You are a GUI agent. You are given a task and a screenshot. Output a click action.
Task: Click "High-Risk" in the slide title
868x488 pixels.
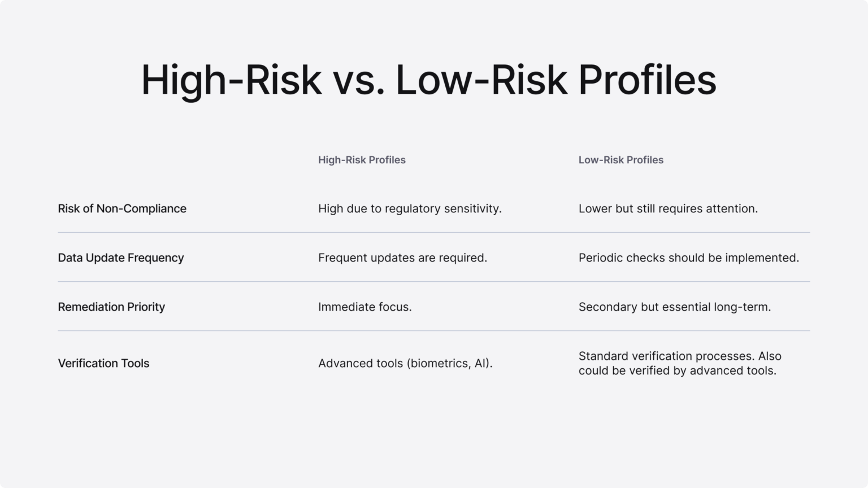pos(232,80)
